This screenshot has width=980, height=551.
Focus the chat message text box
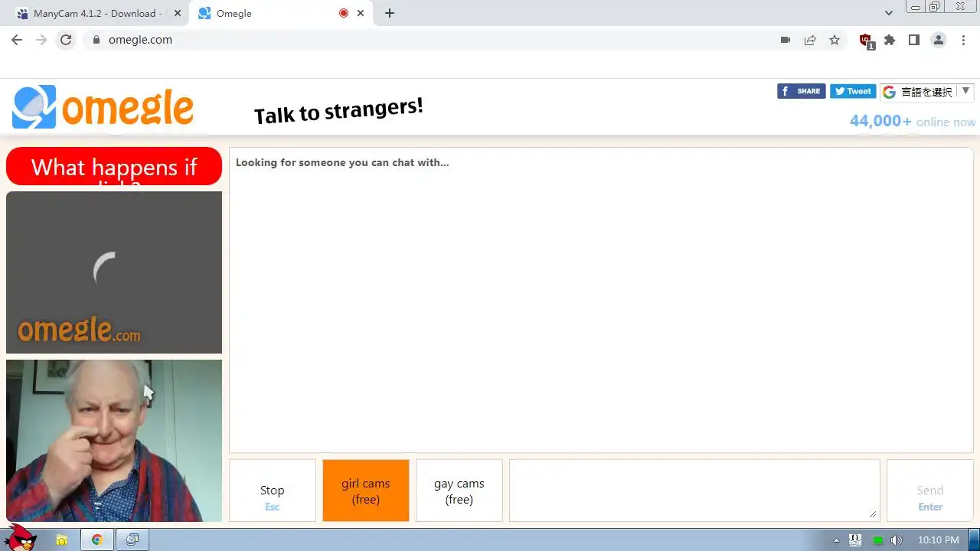[694, 491]
